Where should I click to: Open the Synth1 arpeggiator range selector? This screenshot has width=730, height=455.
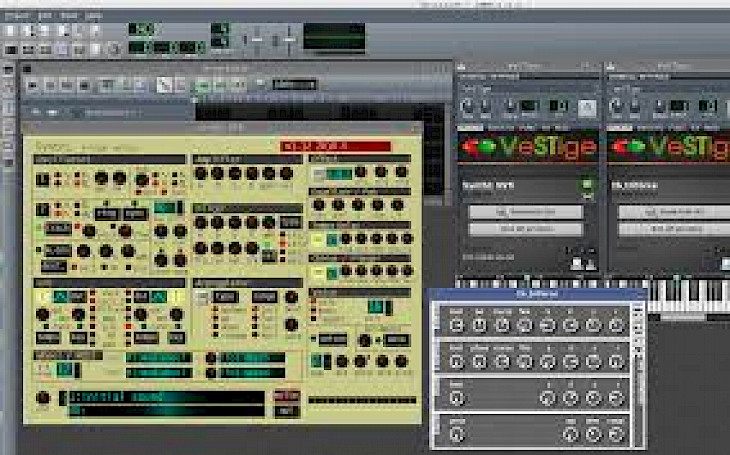pos(264,297)
